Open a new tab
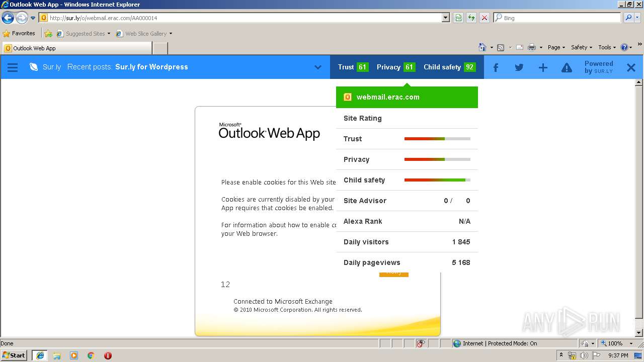 tap(160, 48)
